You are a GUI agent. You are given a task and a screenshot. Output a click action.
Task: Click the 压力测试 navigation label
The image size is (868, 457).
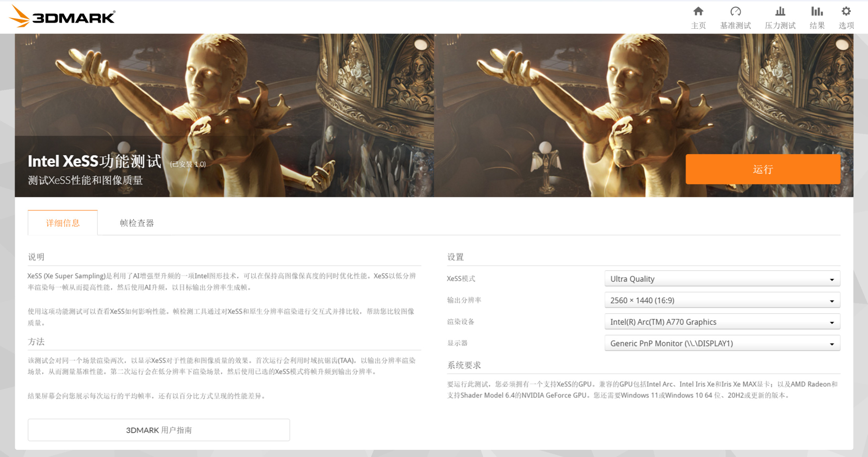[x=780, y=25]
